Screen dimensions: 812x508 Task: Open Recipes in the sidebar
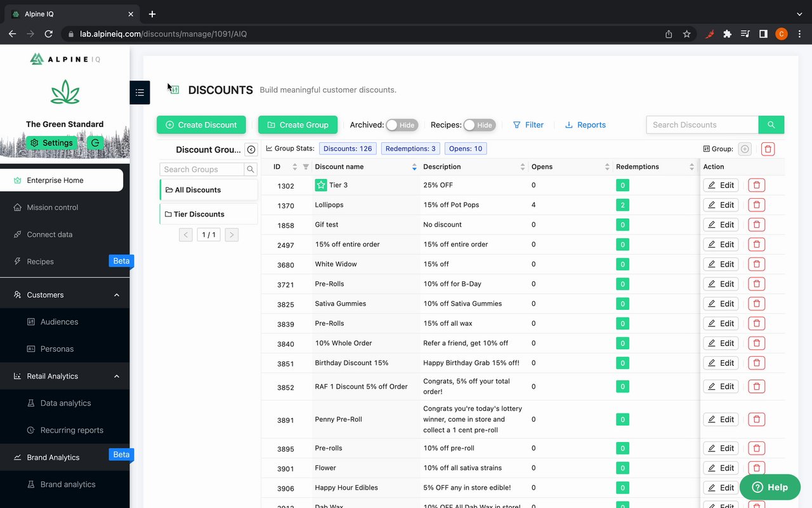click(x=40, y=262)
